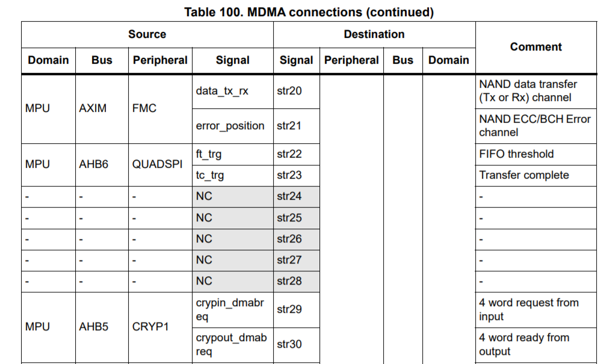Select the crypout_dmabreq signal cell
The width and height of the screenshot is (601, 364).
pos(233,345)
